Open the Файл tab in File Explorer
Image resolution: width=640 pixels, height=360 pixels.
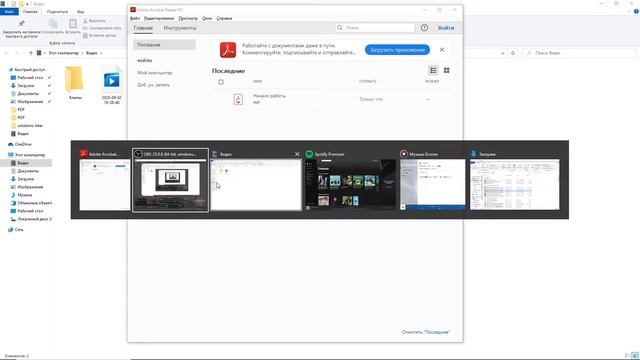coord(9,11)
